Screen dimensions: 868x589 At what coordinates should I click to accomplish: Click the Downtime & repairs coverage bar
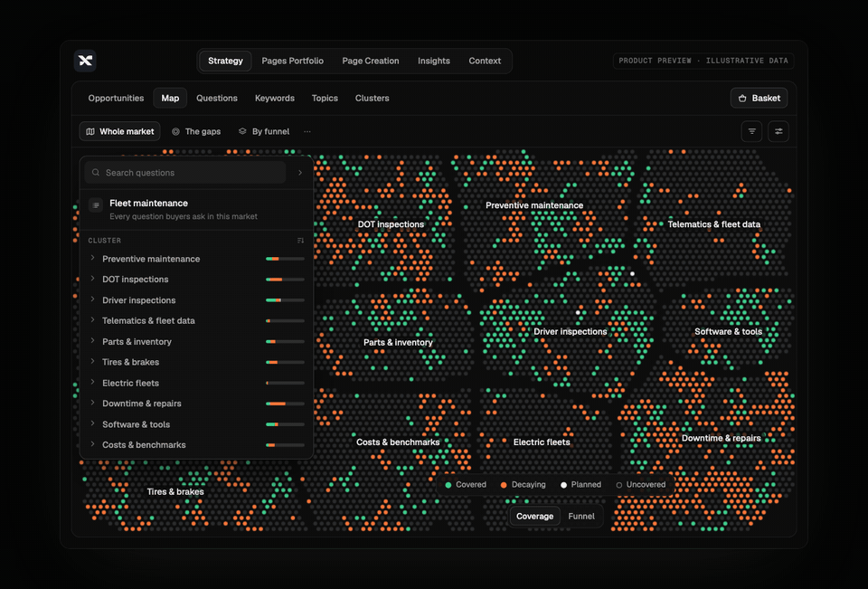[285, 404]
